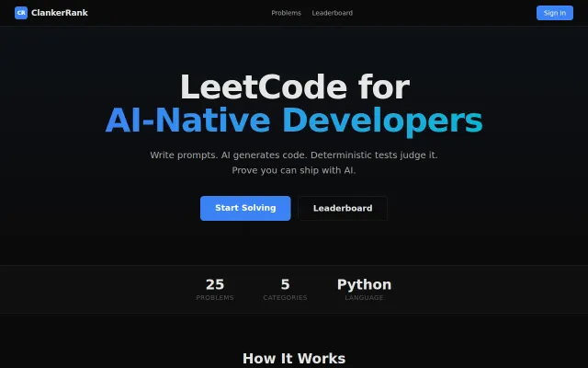Image resolution: width=588 pixels, height=368 pixels.
Task: Open Leaderboard in the top navigation
Action: pyautogui.click(x=333, y=13)
